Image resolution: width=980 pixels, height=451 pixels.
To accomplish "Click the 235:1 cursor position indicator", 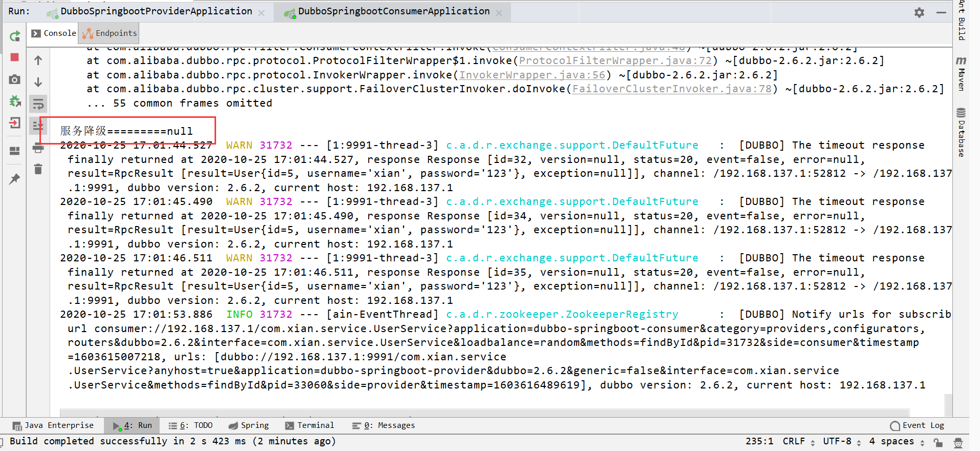I will [x=759, y=441].
